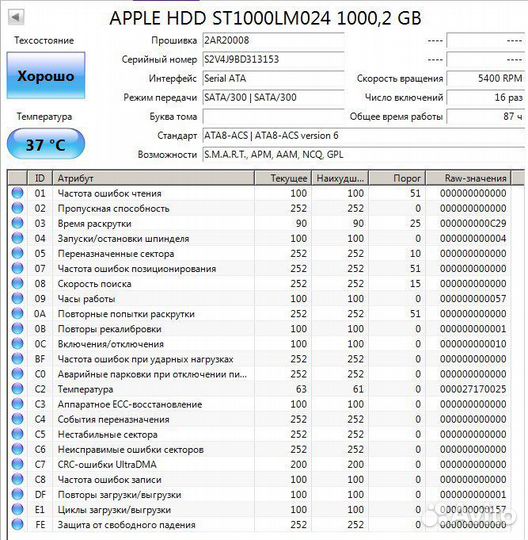Click the 37 °C temperature indicator
Viewport: 528px width, 540px height.
[x=46, y=144]
